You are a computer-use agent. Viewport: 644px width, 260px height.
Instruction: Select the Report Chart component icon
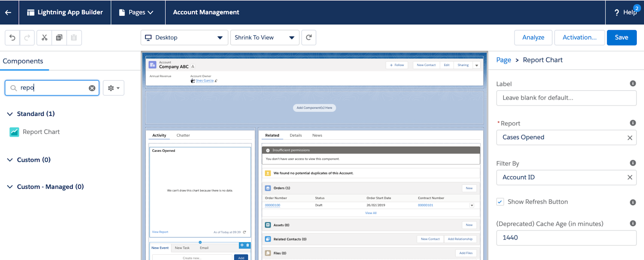click(x=14, y=132)
